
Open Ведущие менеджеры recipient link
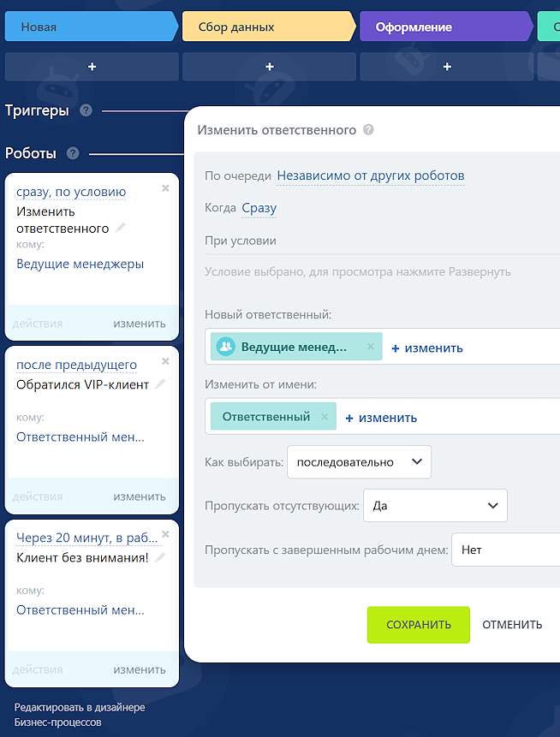coord(80,264)
